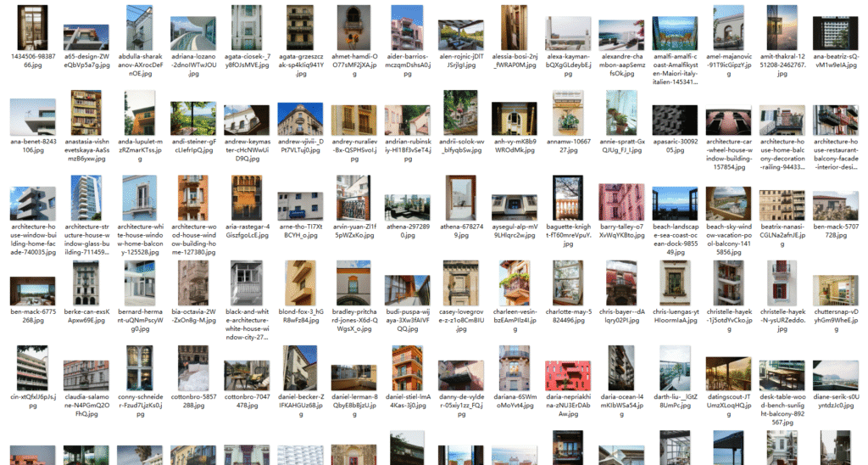868x465 pixels.
Task: Select the agata-grzeszczak image thumbnail
Action: [301, 28]
